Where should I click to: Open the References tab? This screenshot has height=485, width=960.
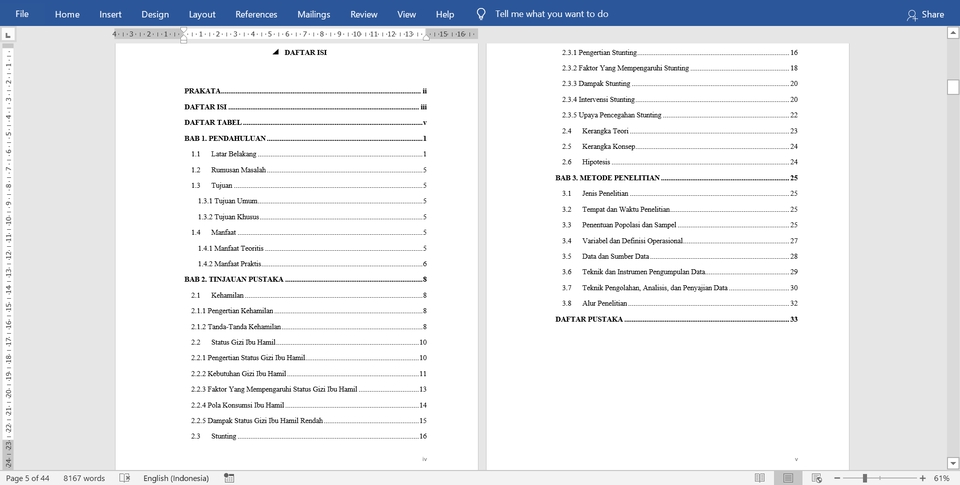click(256, 14)
